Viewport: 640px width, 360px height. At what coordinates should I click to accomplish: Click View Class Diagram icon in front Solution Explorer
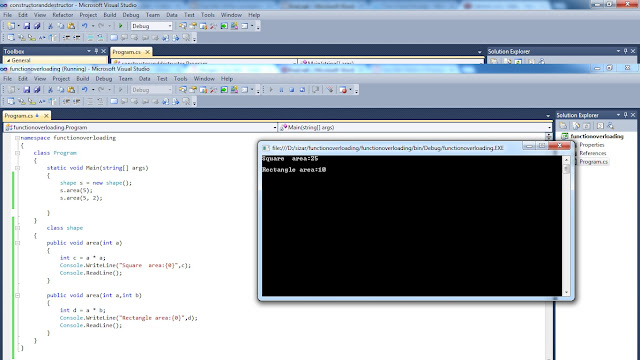611,126
